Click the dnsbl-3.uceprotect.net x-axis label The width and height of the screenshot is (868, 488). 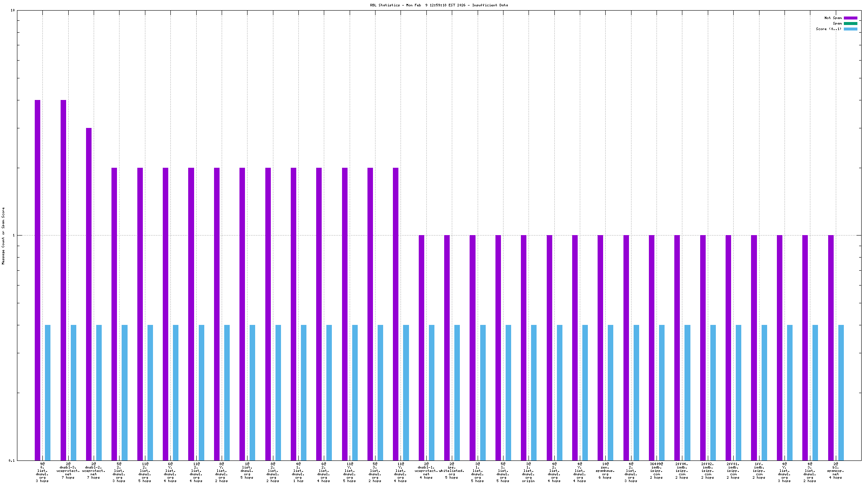coord(68,471)
